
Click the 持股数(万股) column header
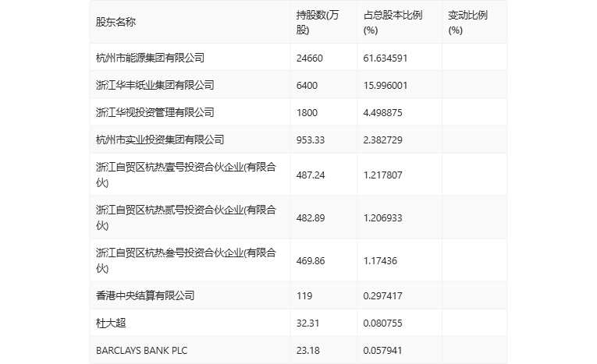[x=317, y=23]
